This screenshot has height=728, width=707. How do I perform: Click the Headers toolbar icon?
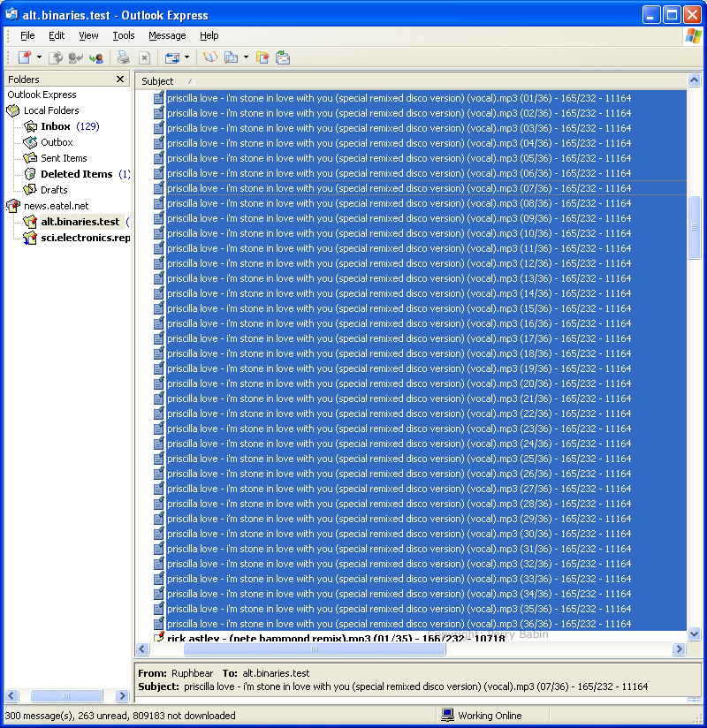(x=283, y=57)
